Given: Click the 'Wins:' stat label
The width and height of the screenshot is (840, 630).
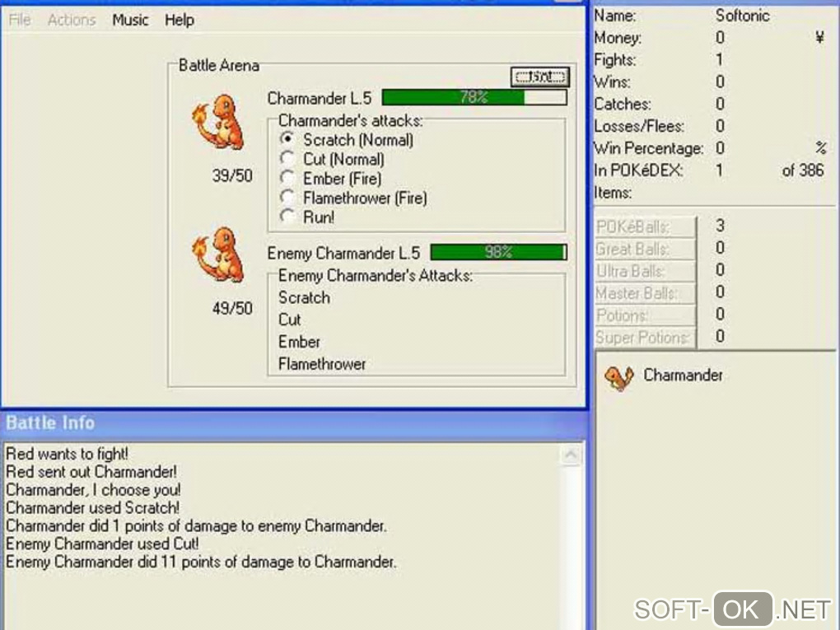Looking at the screenshot, I should point(613,82).
